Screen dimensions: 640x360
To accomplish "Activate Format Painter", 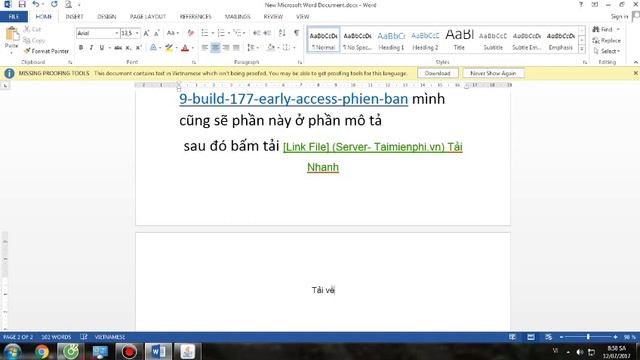I will (x=46, y=51).
